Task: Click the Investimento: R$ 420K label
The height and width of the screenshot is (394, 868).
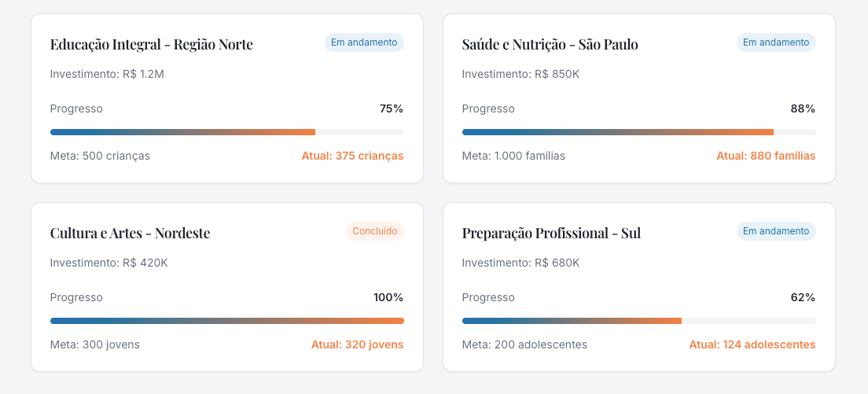Action: click(x=108, y=263)
